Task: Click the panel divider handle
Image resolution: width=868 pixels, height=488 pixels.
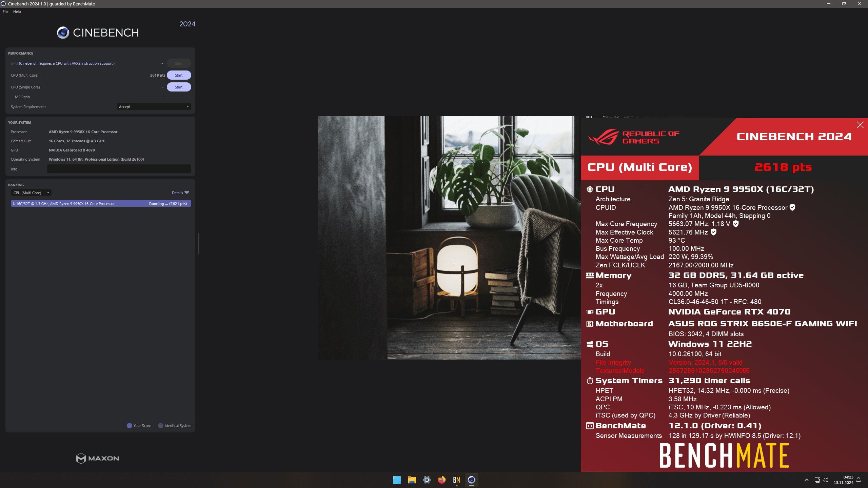Action: [199, 243]
